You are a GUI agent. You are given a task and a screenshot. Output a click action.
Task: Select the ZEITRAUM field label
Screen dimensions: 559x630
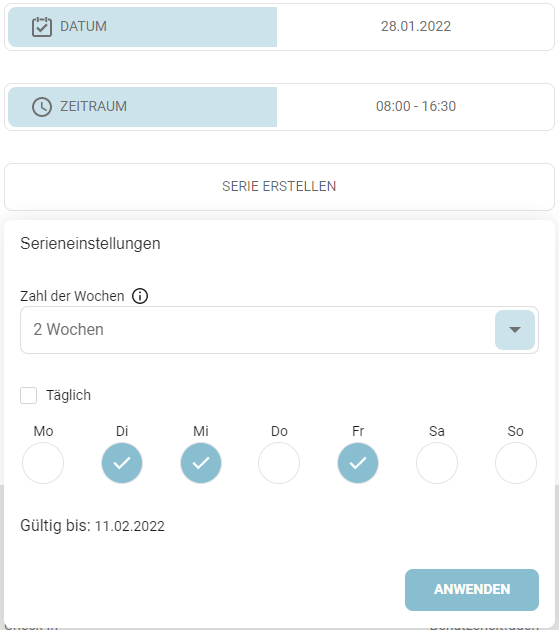[x=94, y=106]
